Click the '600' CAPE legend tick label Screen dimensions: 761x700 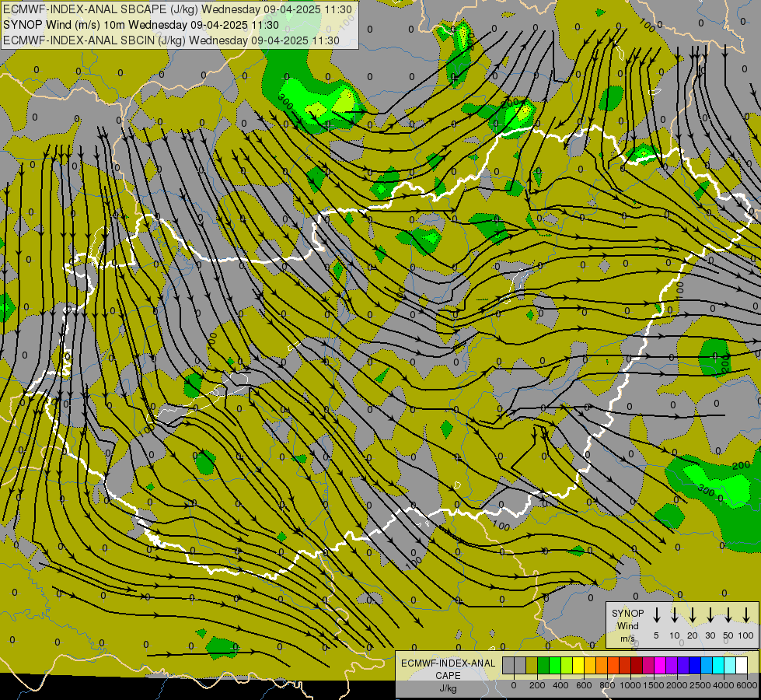pyautogui.click(x=584, y=685)
